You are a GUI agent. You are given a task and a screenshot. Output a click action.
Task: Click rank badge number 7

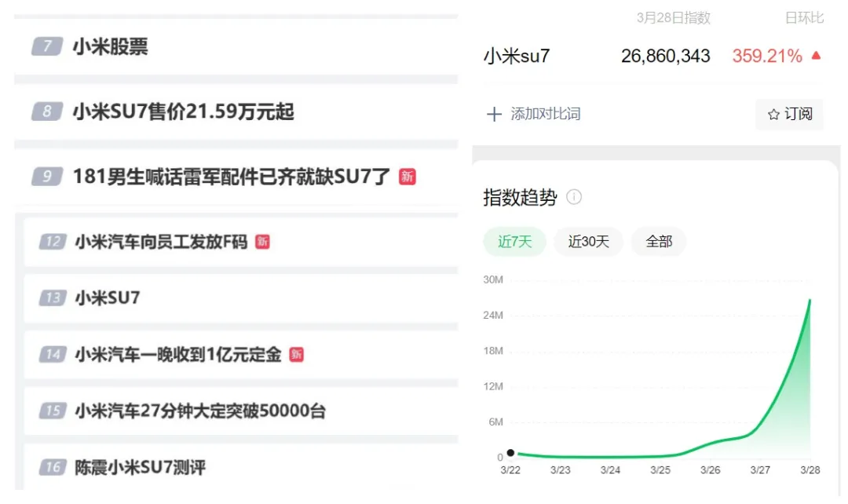pyautogui.click(x=47, y=46)
